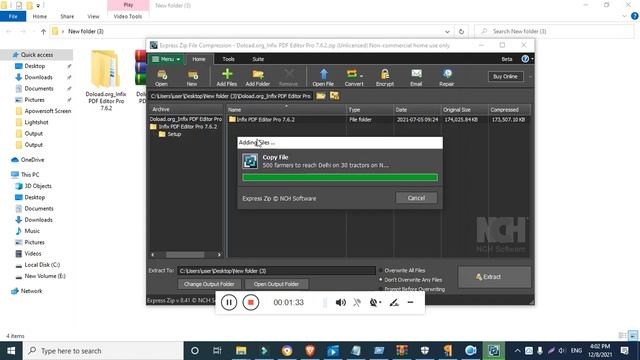This screenshot has height=360, width=640.
Task: Click the second folder icon beside archive path
Action: (335, 96)
